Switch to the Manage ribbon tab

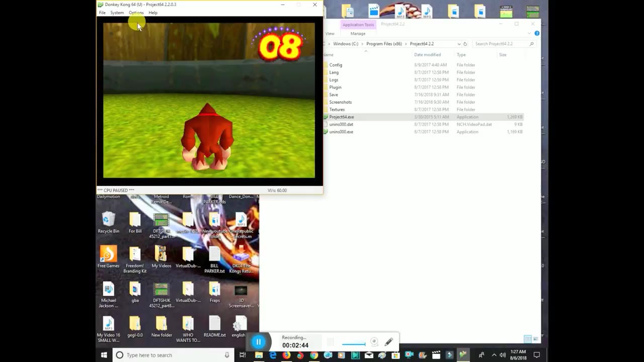pos(358,34)
